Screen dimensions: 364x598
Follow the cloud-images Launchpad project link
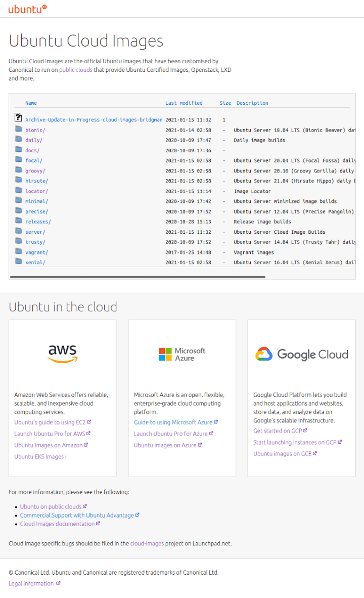tap(147, 543)
